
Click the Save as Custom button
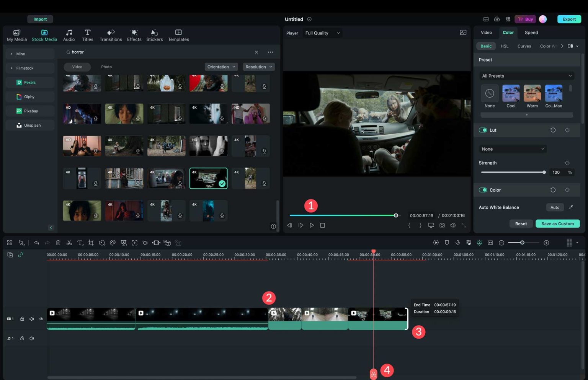(x=557, y=223)
